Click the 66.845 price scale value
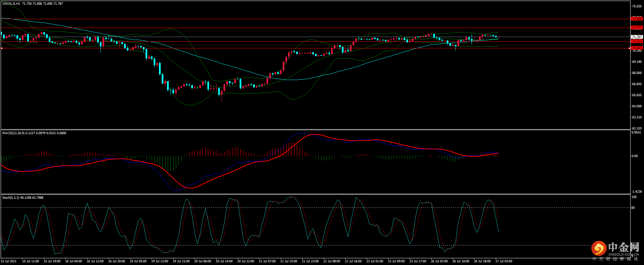Image resolution: width=644 pixels, height=265 pixels. [x=637, y=84]
